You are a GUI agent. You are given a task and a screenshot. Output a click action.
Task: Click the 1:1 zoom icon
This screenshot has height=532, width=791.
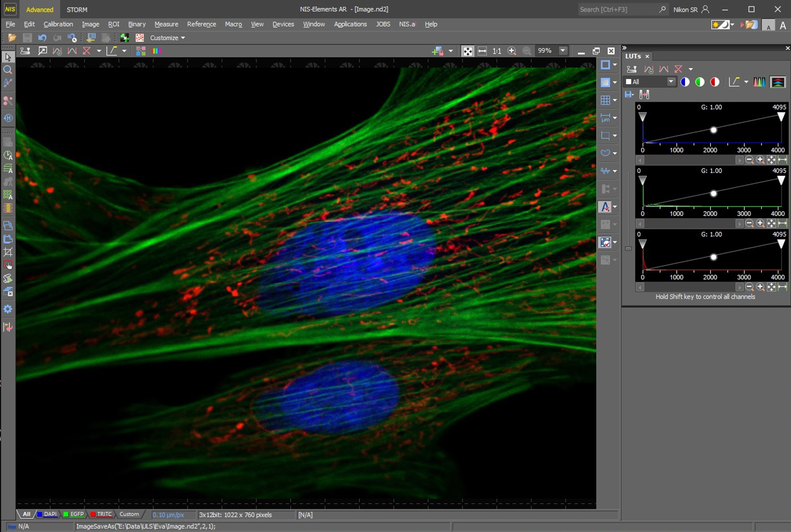[497, 51]
